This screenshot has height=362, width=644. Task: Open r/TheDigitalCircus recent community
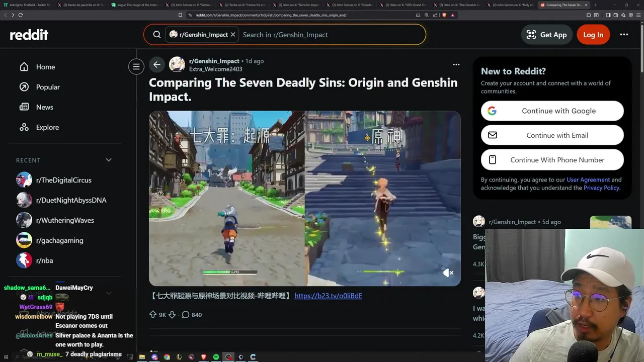click(x=64, y=180)
